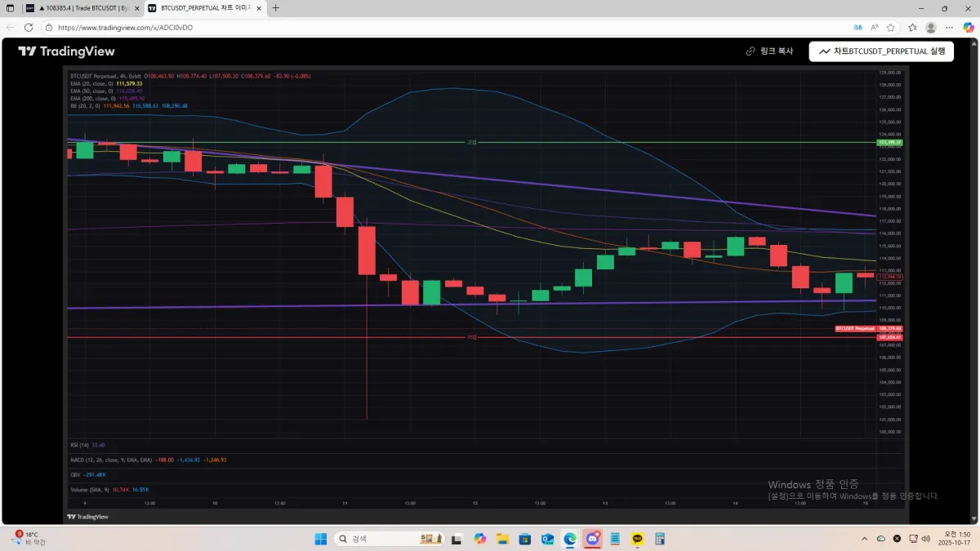Open the page translate icon in the address bar
The height and width of the screenshot is (551, 980).
(x=858, y=27)
